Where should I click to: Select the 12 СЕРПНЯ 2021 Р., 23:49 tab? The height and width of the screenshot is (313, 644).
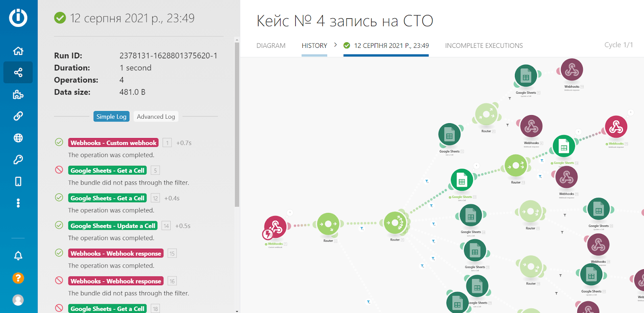tap(386, 45)
